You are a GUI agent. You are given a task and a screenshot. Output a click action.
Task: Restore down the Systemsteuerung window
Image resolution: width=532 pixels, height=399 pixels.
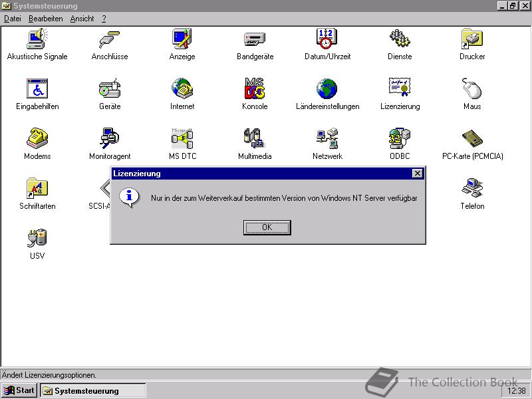point(512,6)
